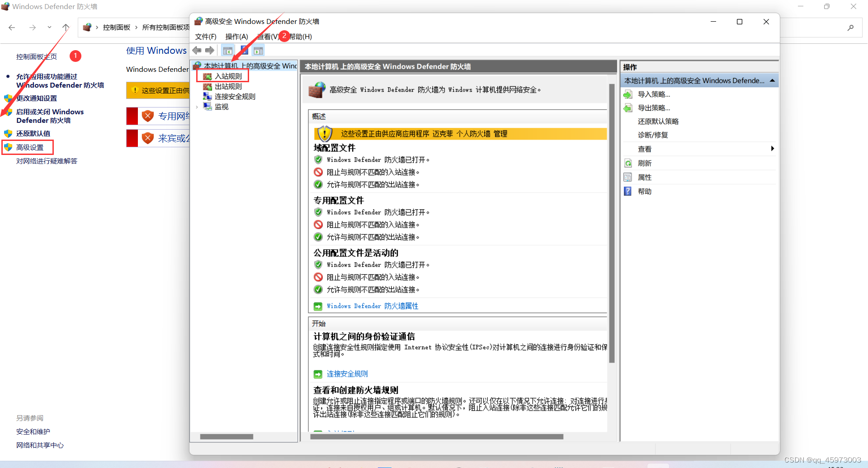Expand the 查看 submenu arrow in the actions pane
868x468 pixels.
coord(773,149)
